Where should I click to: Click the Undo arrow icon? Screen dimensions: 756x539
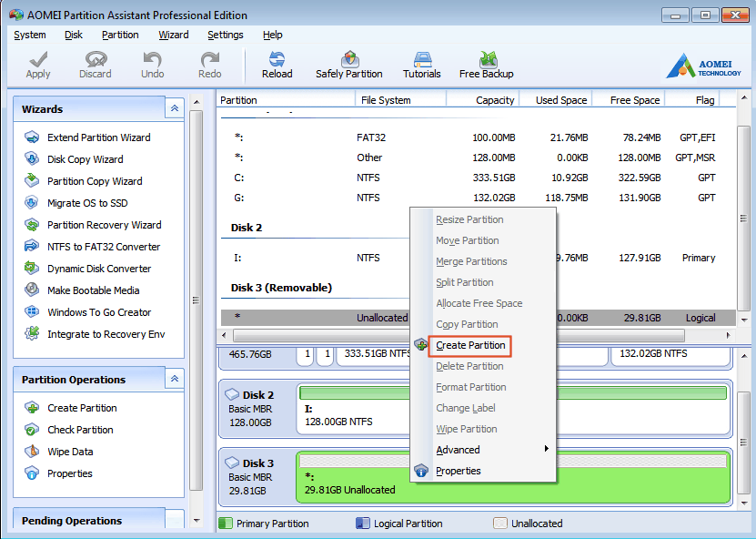pos(152,59)
